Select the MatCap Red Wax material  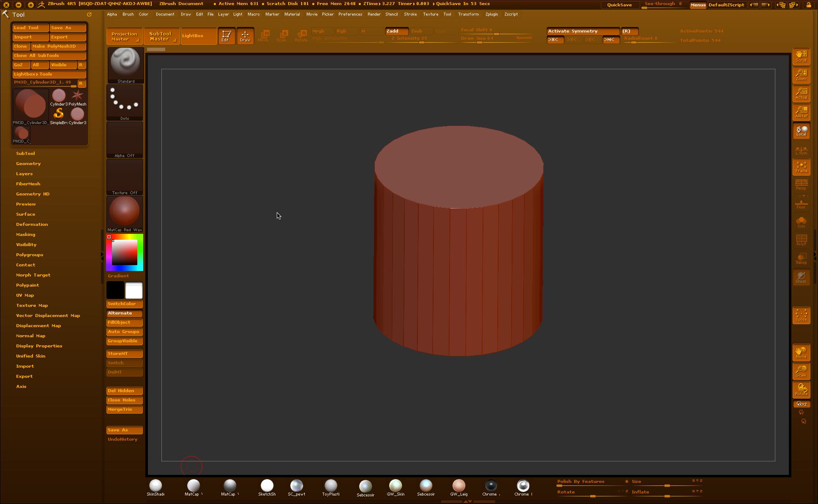[125, 212]
